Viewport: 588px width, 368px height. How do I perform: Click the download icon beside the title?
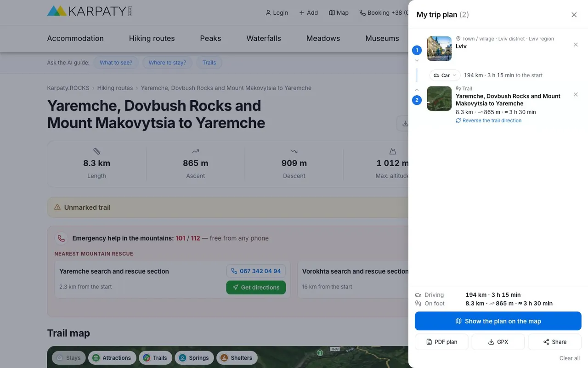(405, 123)
